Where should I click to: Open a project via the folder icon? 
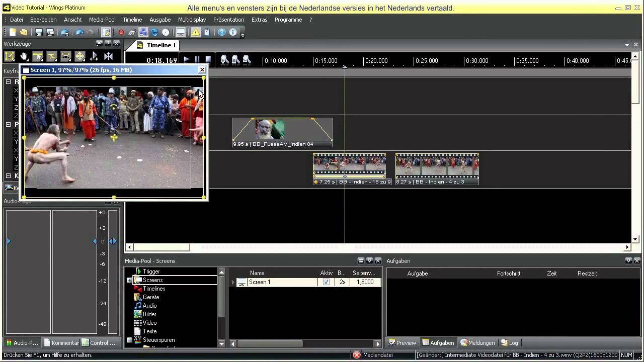[x=24, y=32]
